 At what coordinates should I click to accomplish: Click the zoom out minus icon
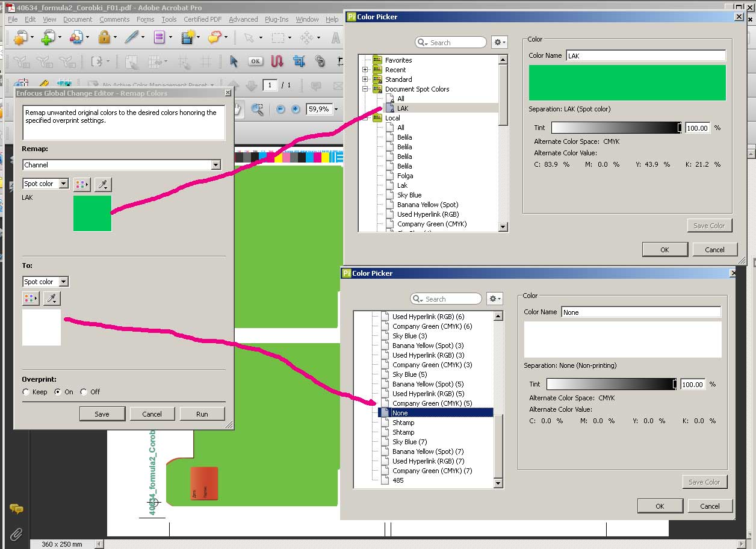click(x=280, y=109)
